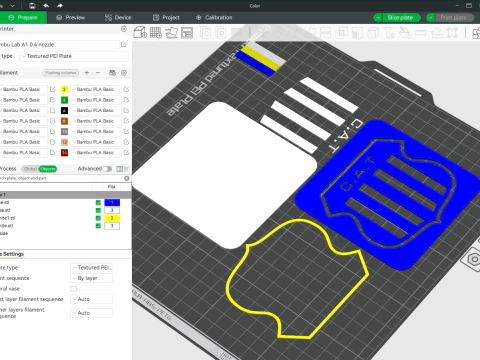This screenshot has width=480, height=360.
Task: Click the Slice plate button
Action: [x=401, y=18]
